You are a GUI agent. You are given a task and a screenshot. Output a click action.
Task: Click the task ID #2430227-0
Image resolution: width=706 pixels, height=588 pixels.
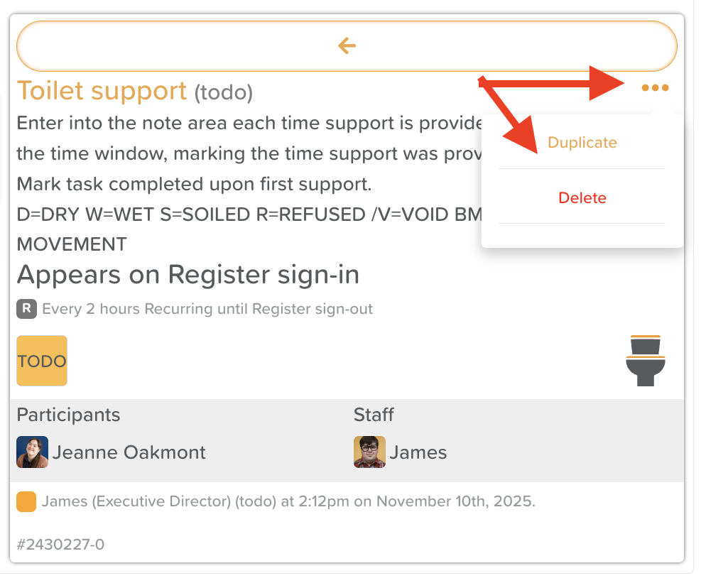click(x=60, y=545)
